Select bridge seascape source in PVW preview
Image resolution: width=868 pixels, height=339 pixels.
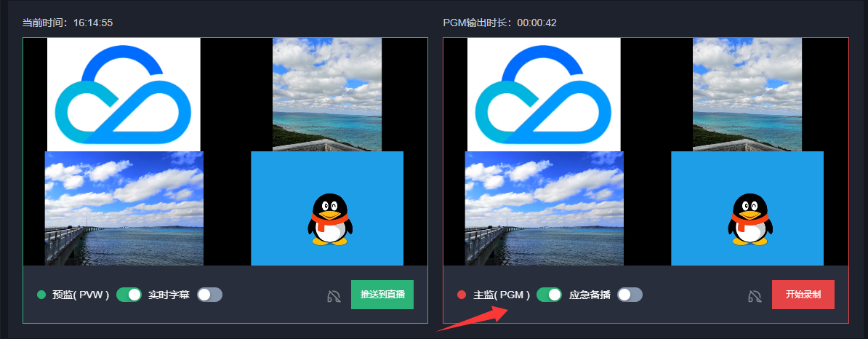point(124,208)
